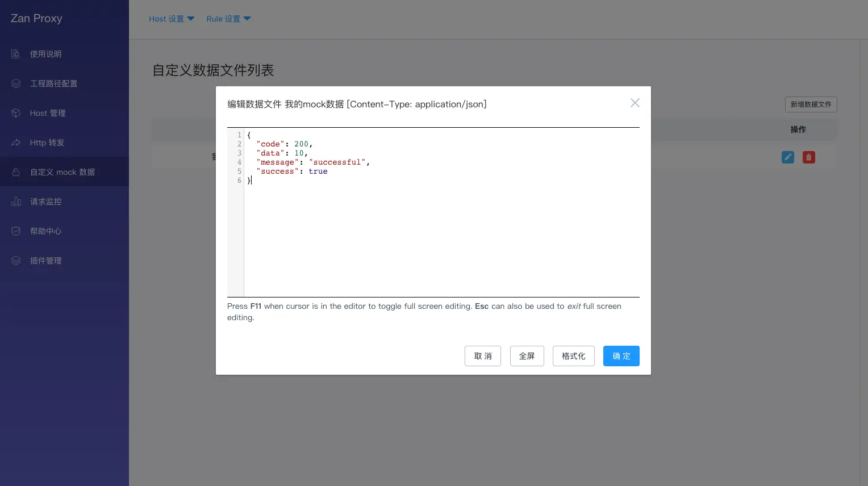Select the Http 转发 arrow icon
This screenshot has width=868, height=486.
pos(16,143)
